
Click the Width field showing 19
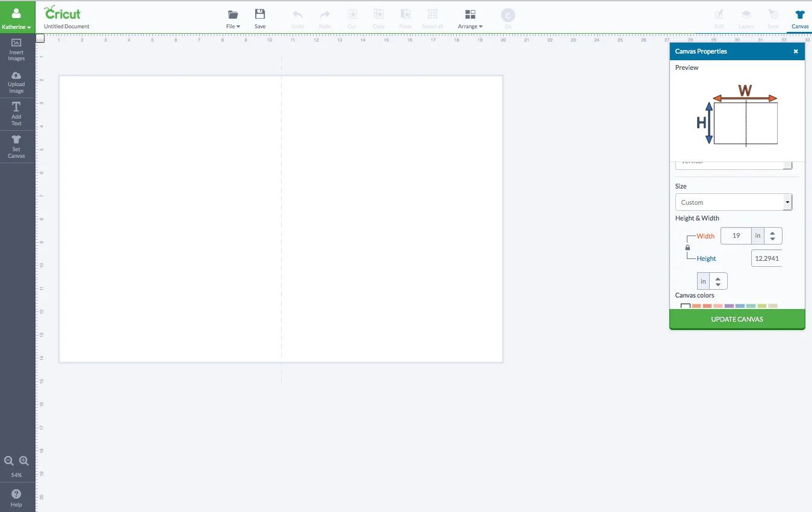click(x=736, y=236)
